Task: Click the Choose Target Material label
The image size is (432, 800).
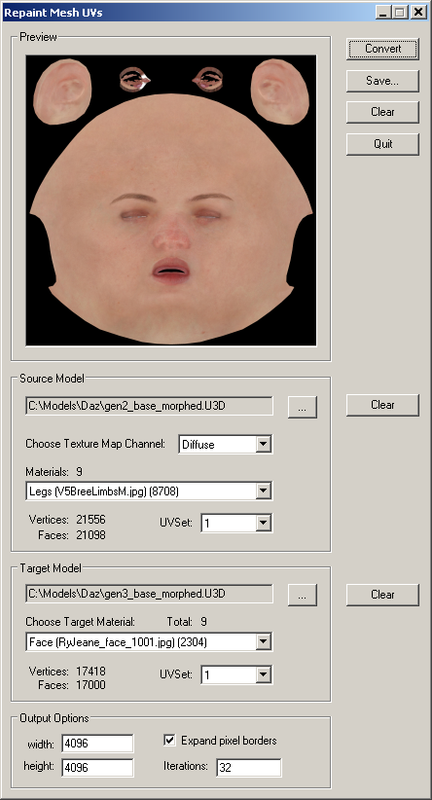Action: pos(80,622)
